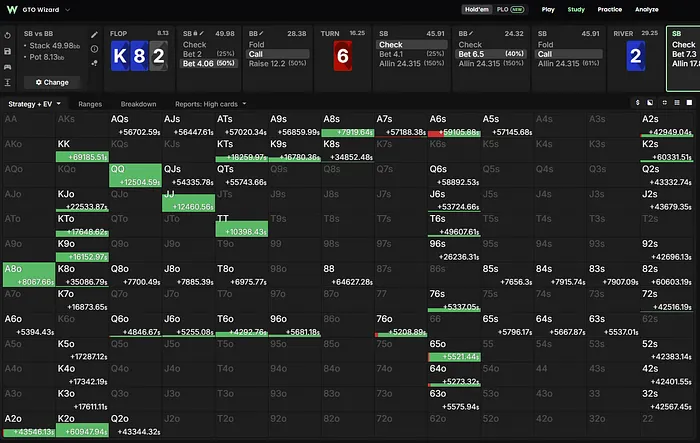Click the pencil icon in BB 24.32 header
This screenshot has width=700, height=443.
click(471, 33)
